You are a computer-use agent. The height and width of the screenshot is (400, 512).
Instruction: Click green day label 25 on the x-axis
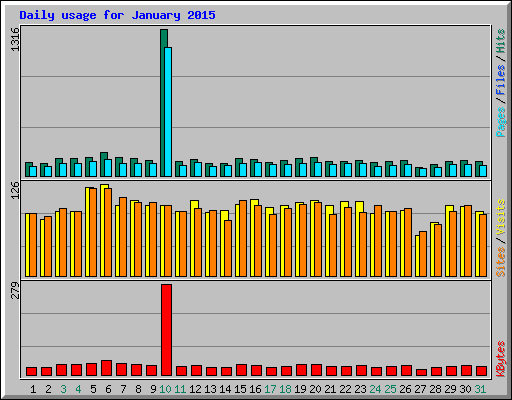[390, 389]
